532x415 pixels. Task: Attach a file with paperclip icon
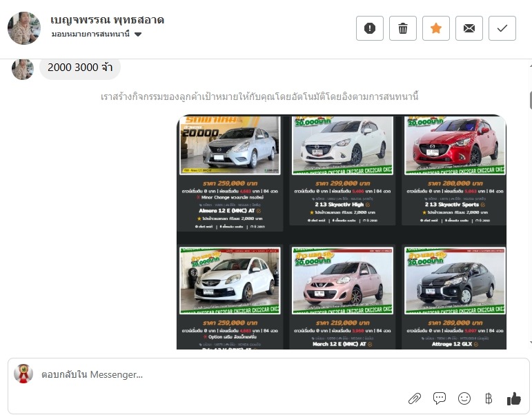click(414, 398)
